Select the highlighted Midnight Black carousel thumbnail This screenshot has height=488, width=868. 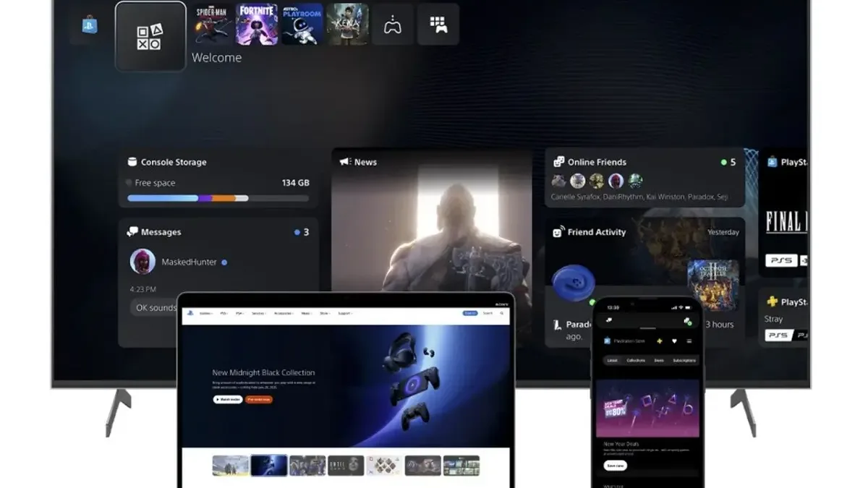click(269, 465)
